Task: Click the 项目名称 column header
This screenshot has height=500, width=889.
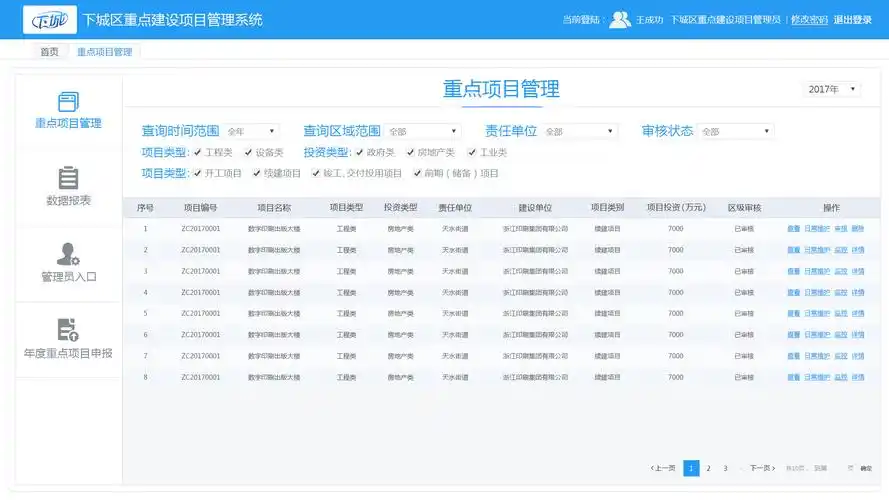Action: coord(274,207)
